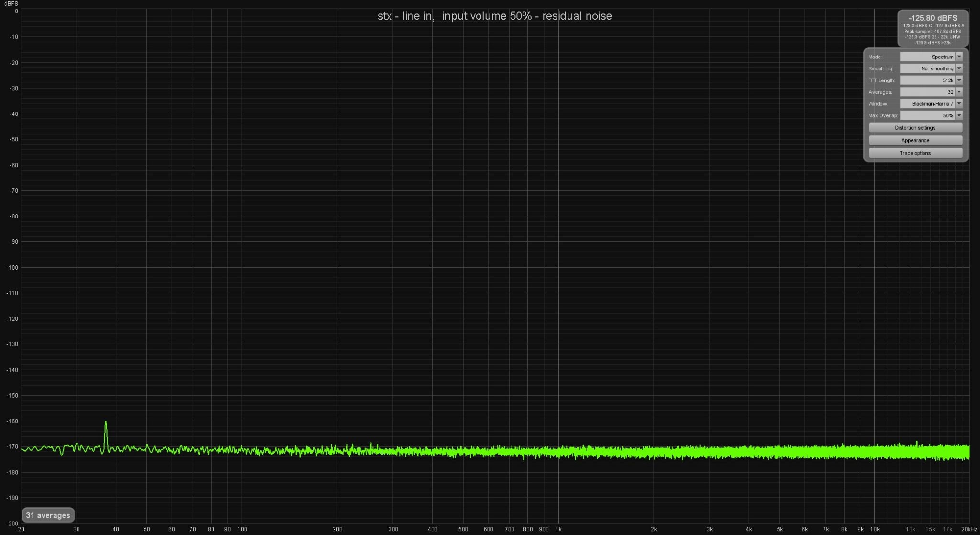Click the -129.3 dBFS C, -127.9 dBFS A line
980x535 pixels.
pyautogui.click(x=933, y=25)
